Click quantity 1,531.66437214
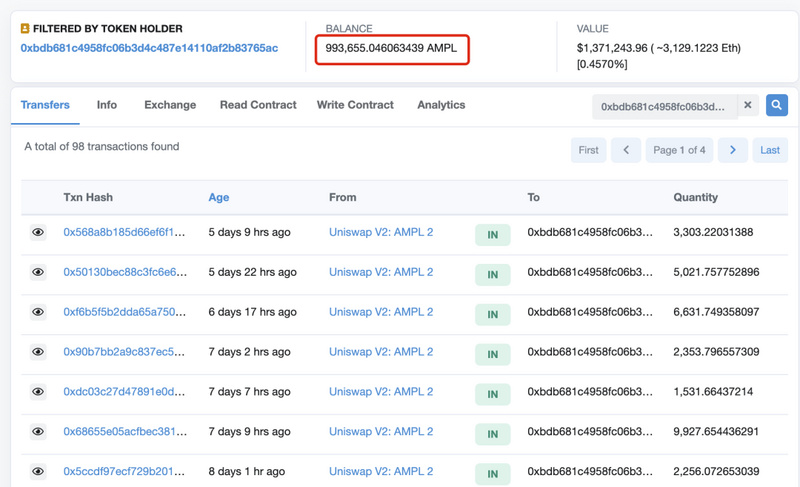800x487 pixels. click(x=713, y=391)
